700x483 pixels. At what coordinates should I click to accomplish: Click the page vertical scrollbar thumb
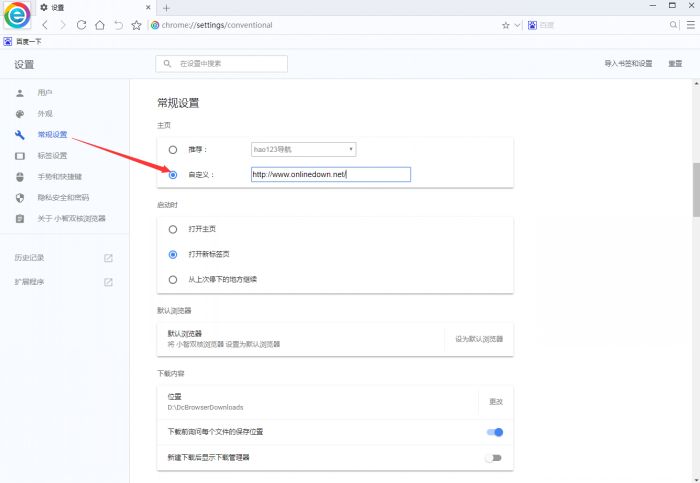(x=696, y=190)
